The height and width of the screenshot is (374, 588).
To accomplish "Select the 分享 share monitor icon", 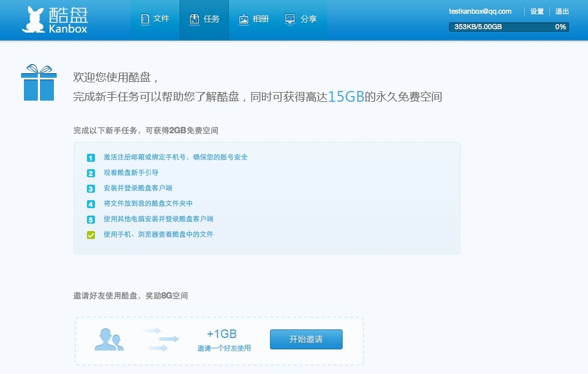I will [x=290, y=19].
